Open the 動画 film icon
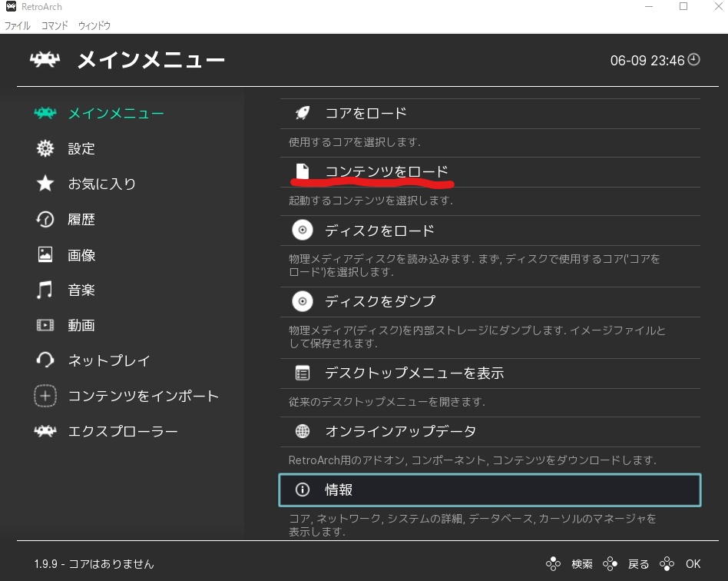Screen dimensions: 728x581 pos(45,325)
